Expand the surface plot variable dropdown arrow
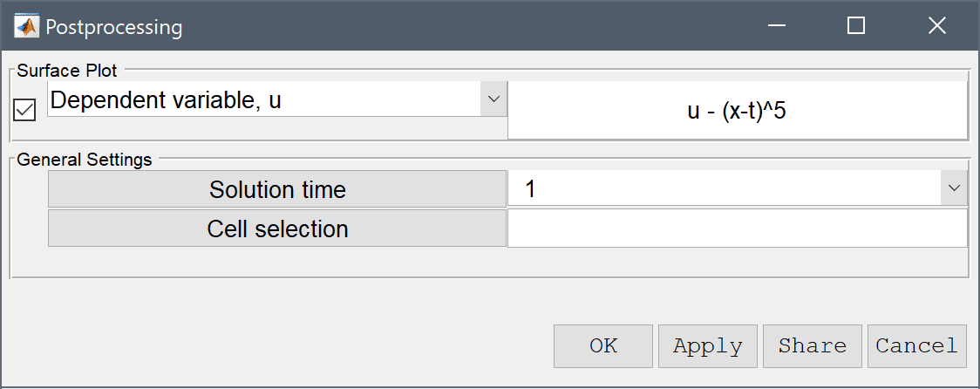980x389 pixels. [x=493, y=99]
